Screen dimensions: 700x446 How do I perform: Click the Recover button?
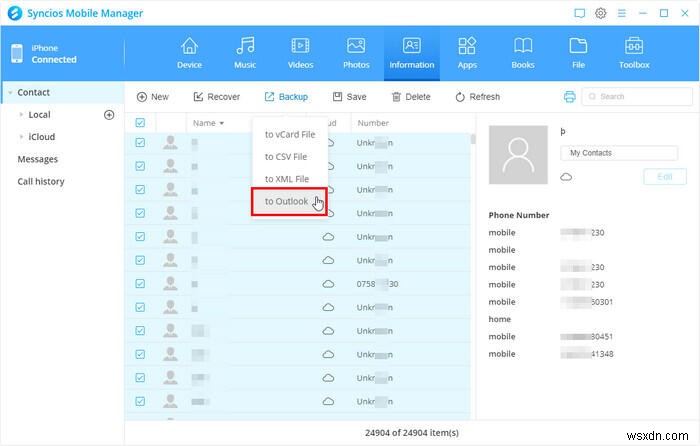[217, 97]
